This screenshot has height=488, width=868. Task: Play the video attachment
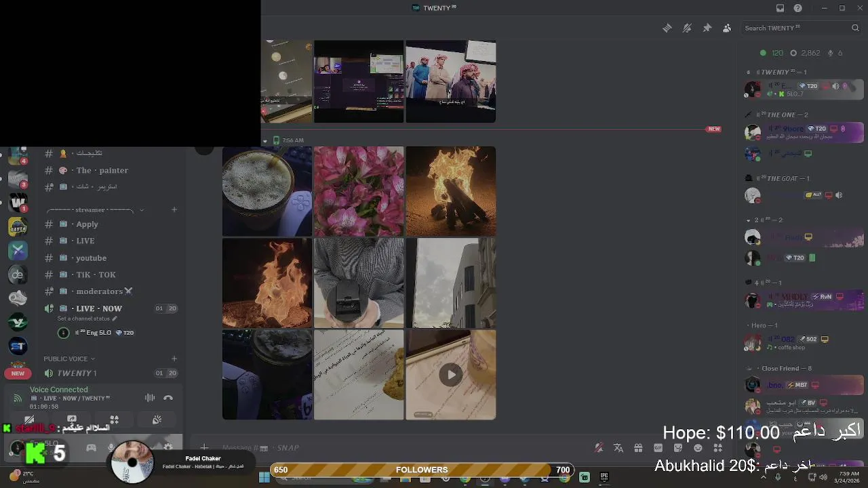[451, 375]
